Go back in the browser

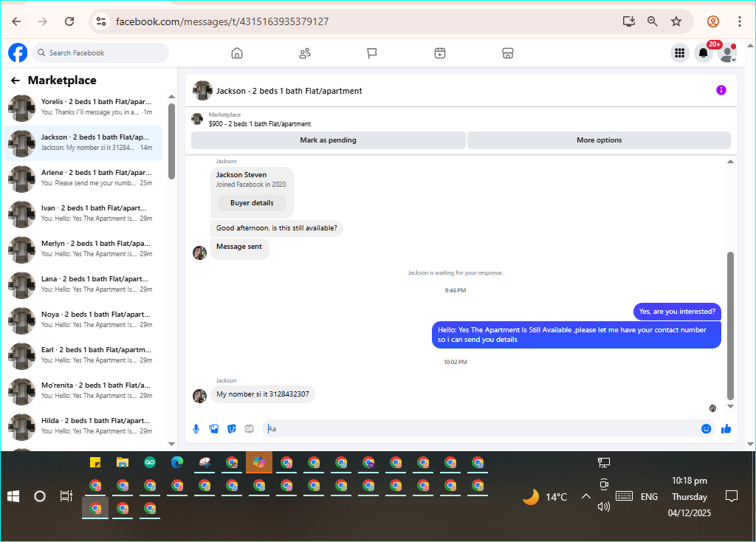coord(16,21)
